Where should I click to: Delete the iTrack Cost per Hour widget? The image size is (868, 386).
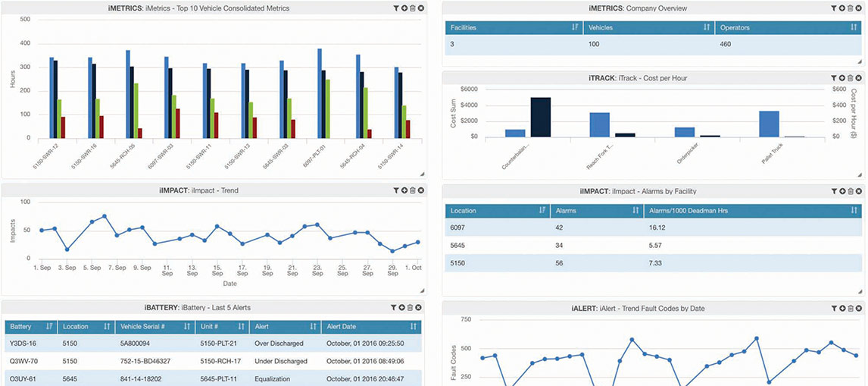tap(850, 78)
